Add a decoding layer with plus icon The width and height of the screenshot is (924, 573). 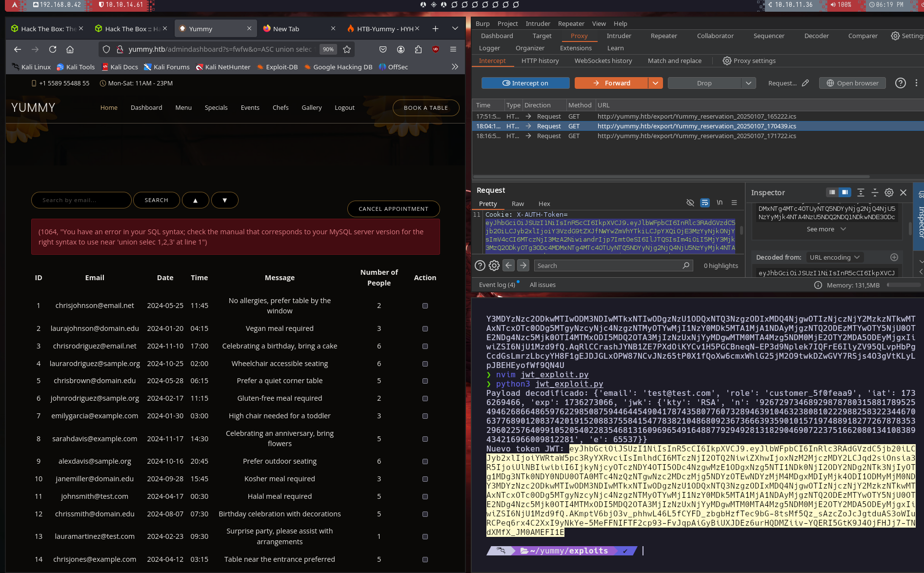(894, 257)
